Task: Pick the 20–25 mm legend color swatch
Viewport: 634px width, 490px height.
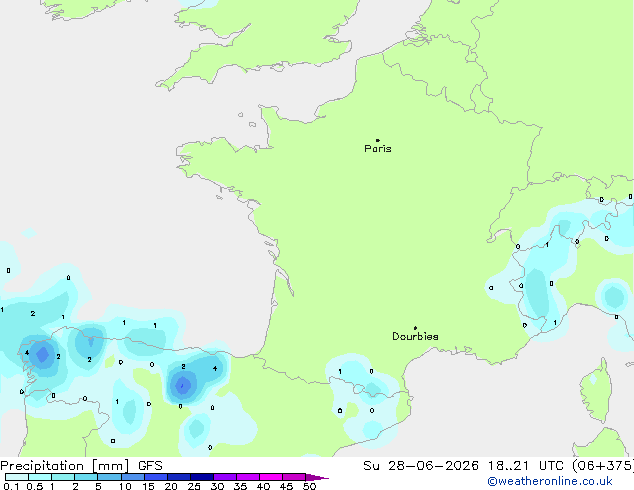Action: (x=179, y=477)
